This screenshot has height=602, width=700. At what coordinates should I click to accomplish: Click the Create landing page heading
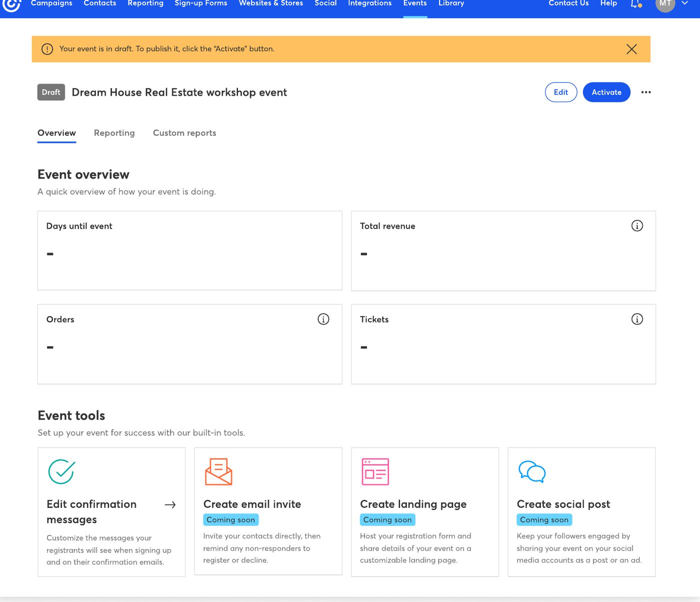pos(413,504)
